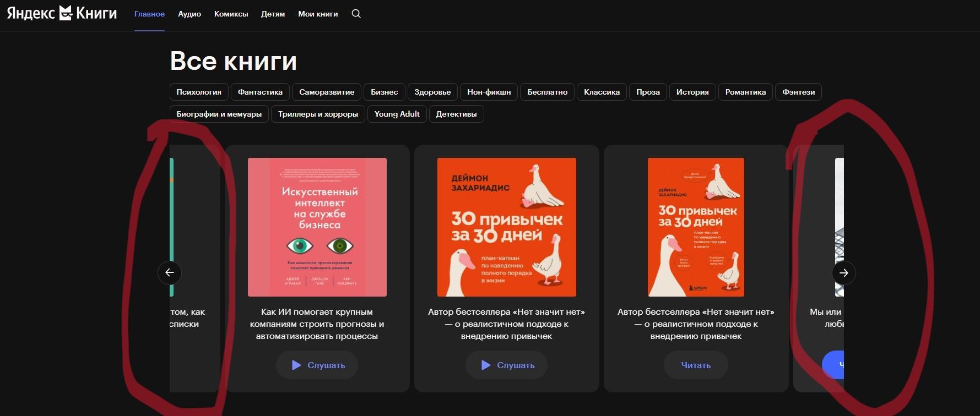Click Читать under 30 привычек ebook
This screenshot has height=416, width=980.
point(696,365)
